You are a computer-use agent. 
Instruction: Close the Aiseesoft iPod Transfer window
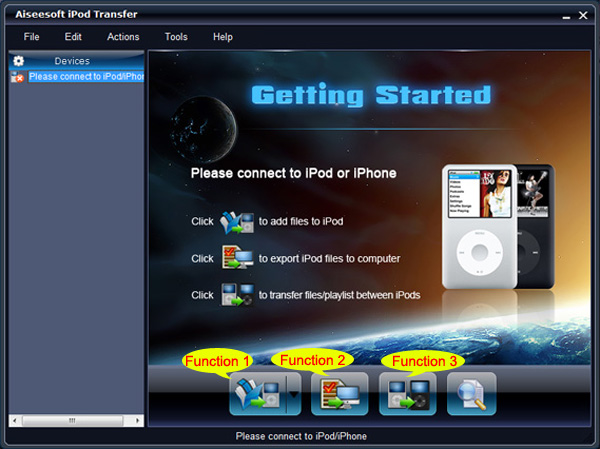pos(583,15)
